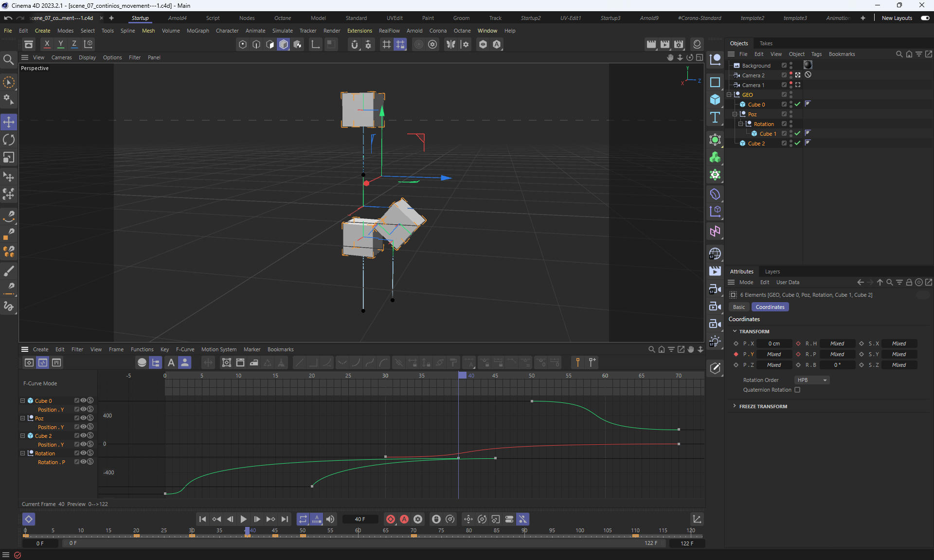Select the Move tool in left toolbar

[x=9, y=122]
